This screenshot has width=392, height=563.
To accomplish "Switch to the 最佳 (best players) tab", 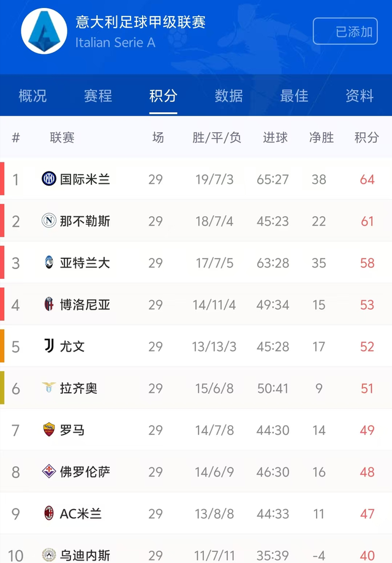I will [x=294, y=96].
